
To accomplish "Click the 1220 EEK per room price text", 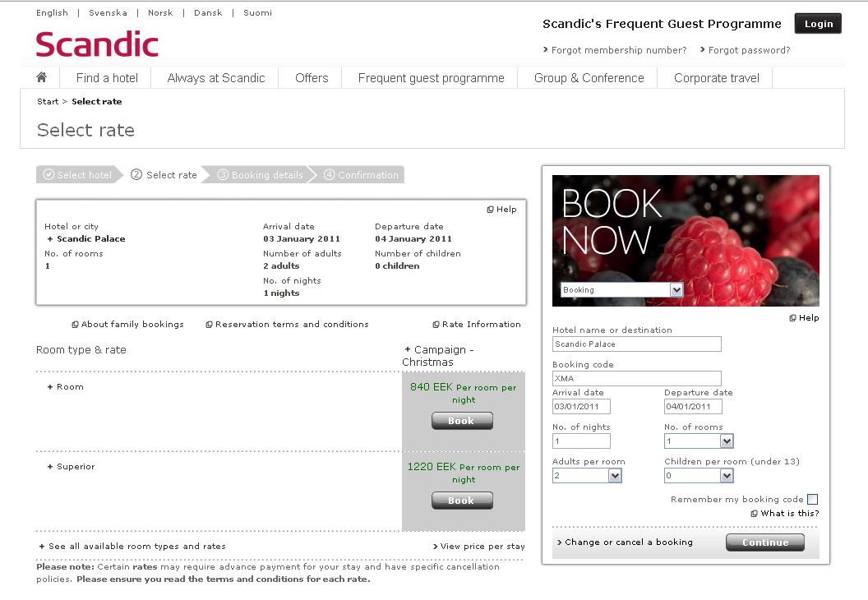I will click(x=464, y=473).
